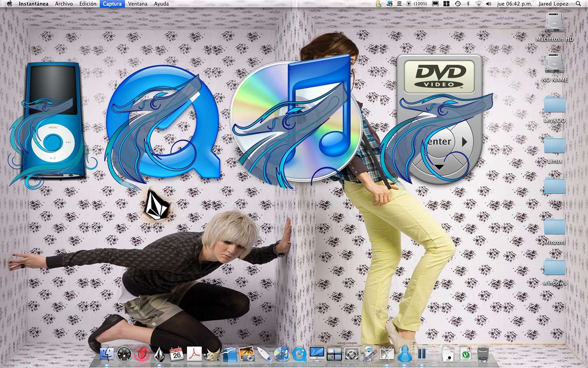This screenshot has height=368, width=588.
Task: Click the Volcom stone icon in Dock
Action: tap(159, 354)
